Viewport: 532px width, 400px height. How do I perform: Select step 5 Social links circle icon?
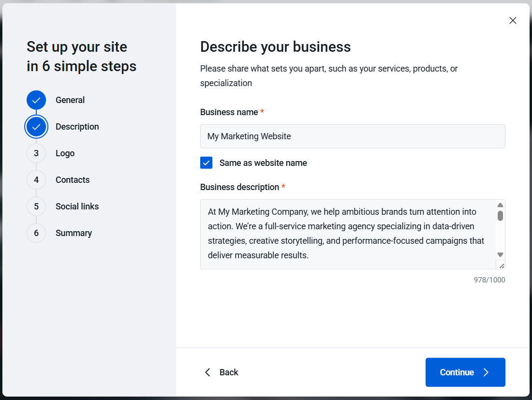pos(36,207)
